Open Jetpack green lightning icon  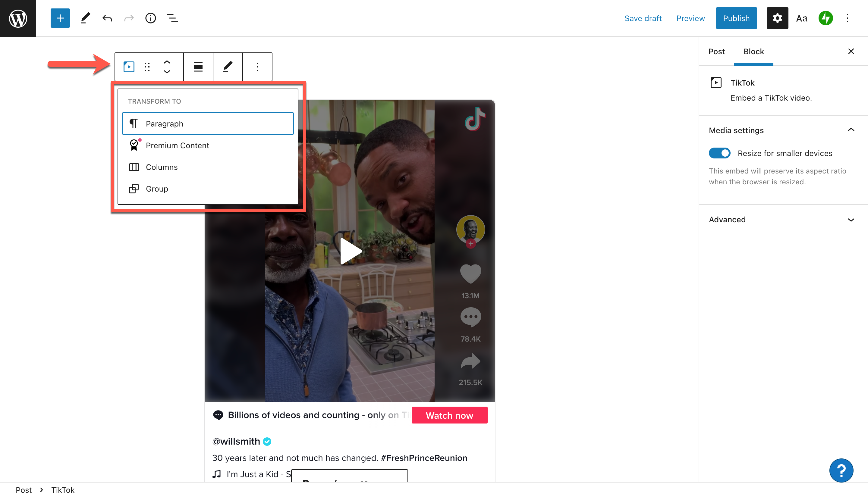(825, 18)
